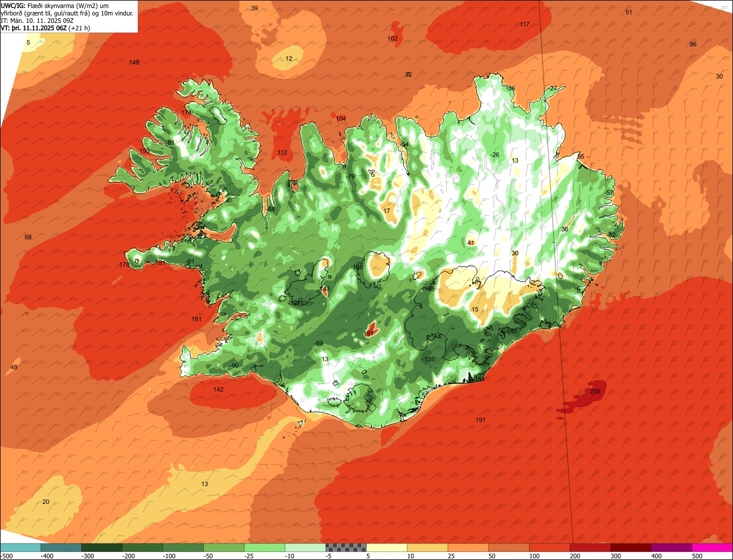This screenshot has width=733, height=560.
Task: Click legend swatch between -50 and -25
Action: tap(224, 547)
